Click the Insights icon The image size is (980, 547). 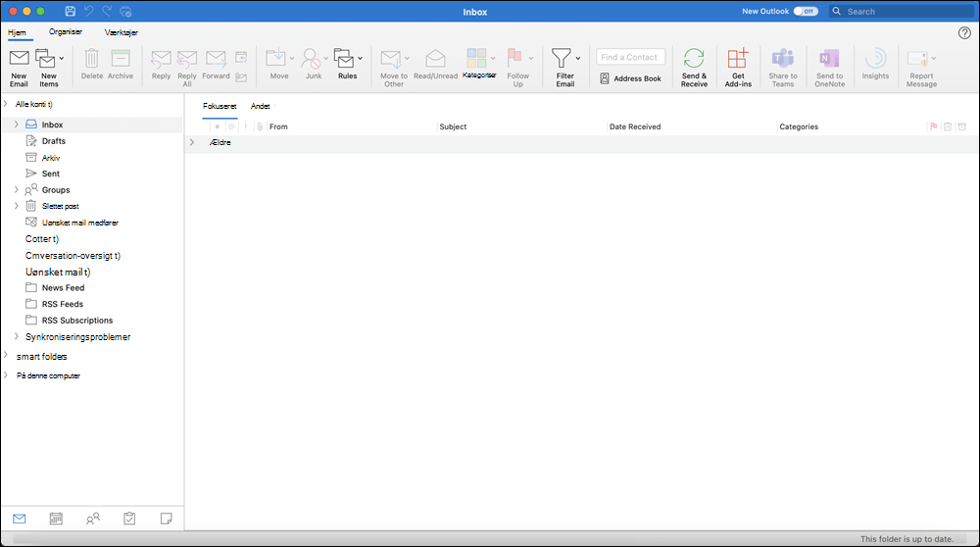(875, 58)
